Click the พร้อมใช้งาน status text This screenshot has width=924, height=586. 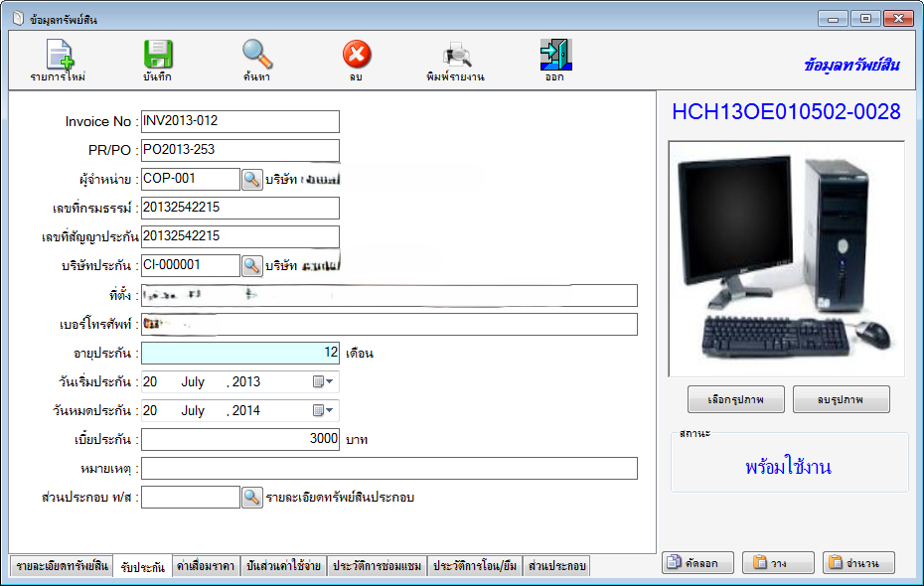click(x=789, y=467)
